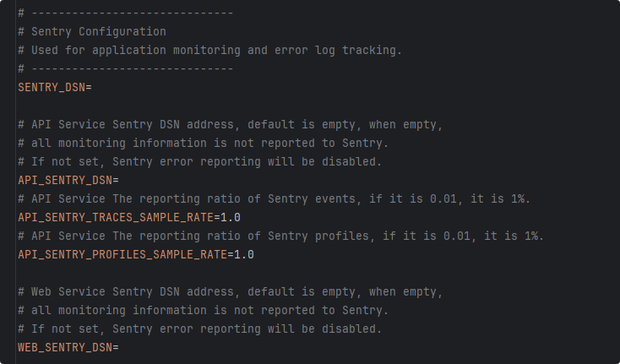
Task: Click the 1.0 value of profiles sample rate
Action: pos(244,254)
